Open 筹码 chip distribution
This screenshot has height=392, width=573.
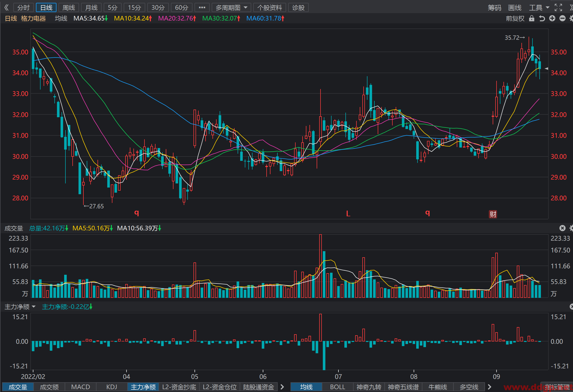pos(494,8)
